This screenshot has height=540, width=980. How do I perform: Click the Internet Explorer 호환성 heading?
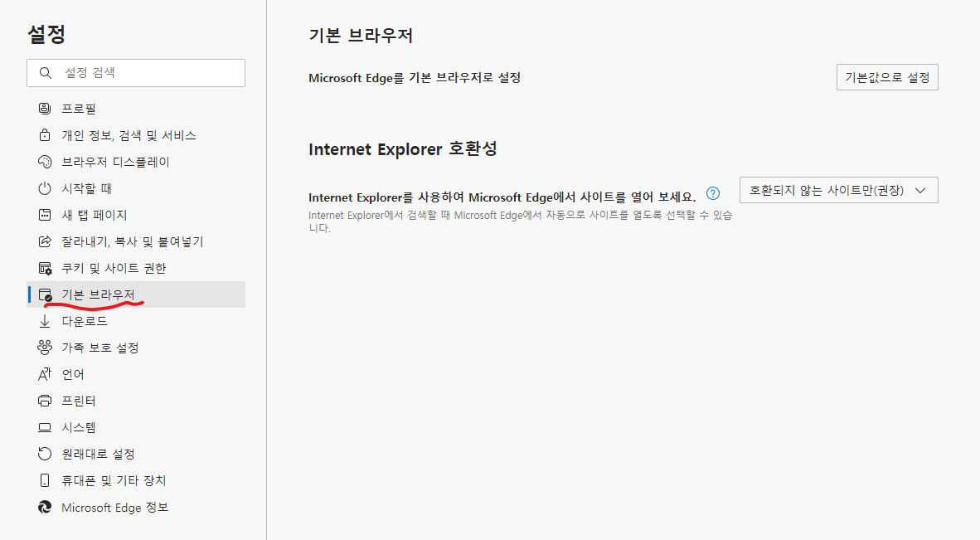(403, 149)
